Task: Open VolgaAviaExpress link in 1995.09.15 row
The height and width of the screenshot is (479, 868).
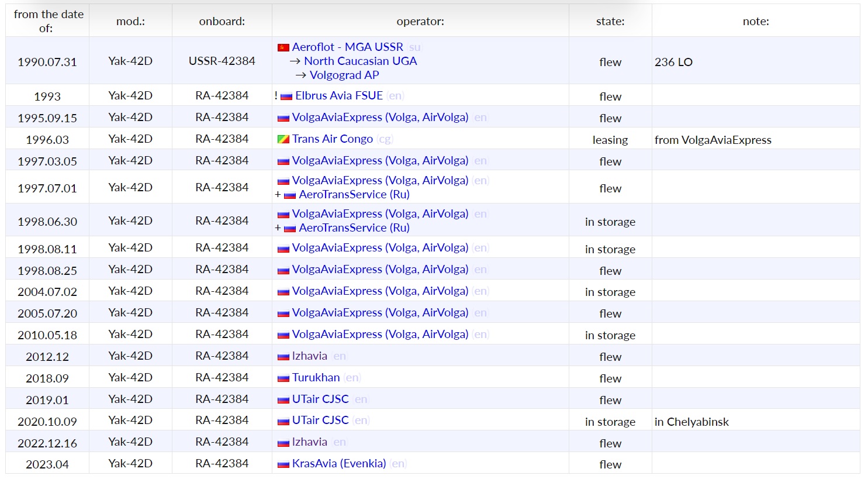Action: tap(381, 117)
